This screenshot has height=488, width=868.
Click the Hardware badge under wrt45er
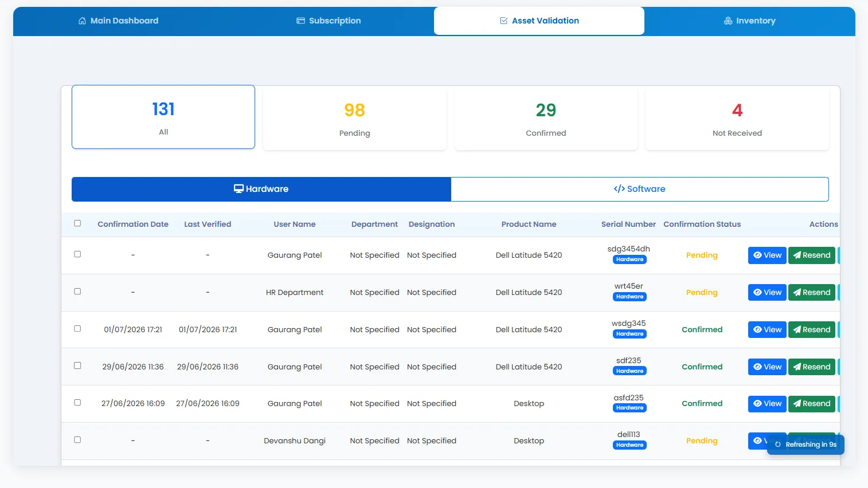(x=630, y=297)
